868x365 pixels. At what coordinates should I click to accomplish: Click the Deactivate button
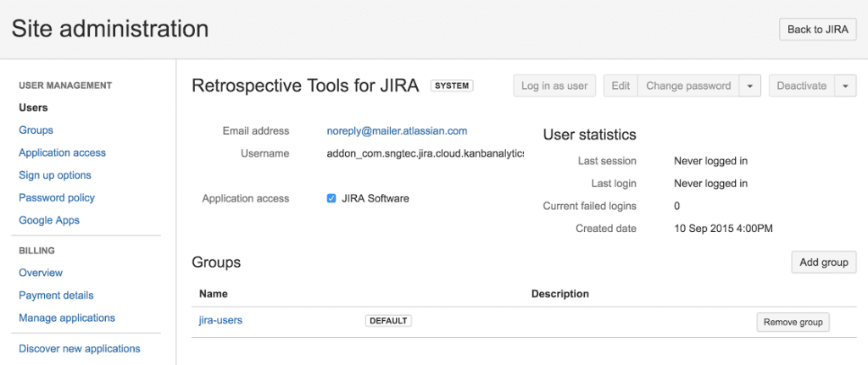click(x=802, y=86)
